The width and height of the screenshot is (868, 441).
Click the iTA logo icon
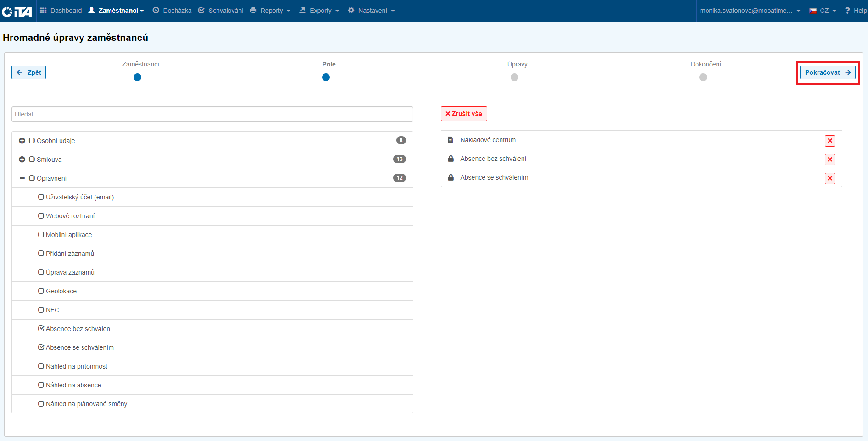coord(17,11)
